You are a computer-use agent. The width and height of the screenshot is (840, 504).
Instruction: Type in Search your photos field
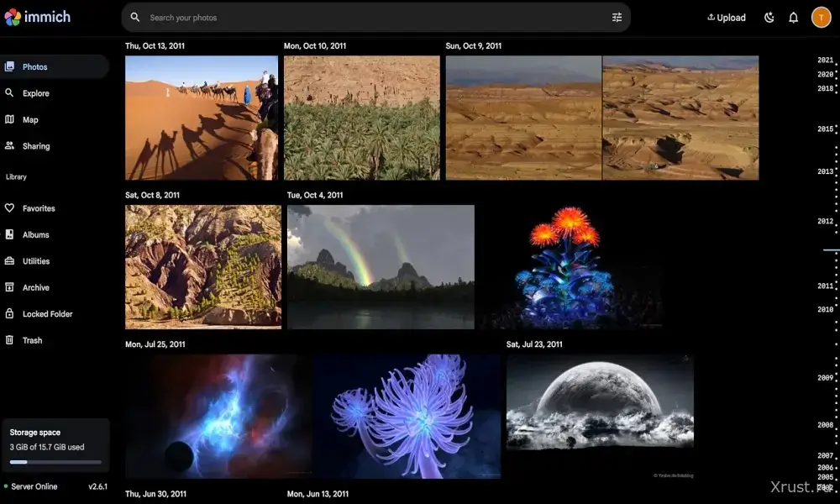(370, 17)
